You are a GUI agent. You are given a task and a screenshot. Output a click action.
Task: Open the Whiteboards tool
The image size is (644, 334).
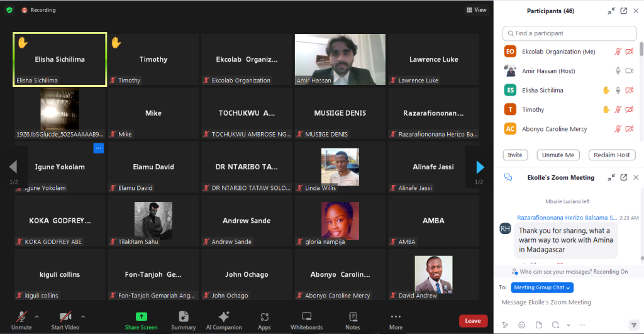(x=306, y=316)
